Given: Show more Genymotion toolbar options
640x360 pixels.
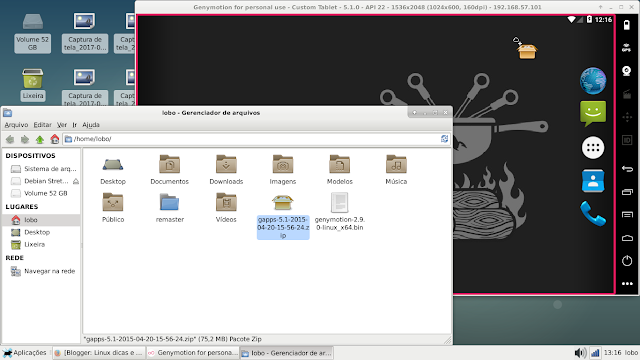Looking at the screenshot, I should point(627,284).
